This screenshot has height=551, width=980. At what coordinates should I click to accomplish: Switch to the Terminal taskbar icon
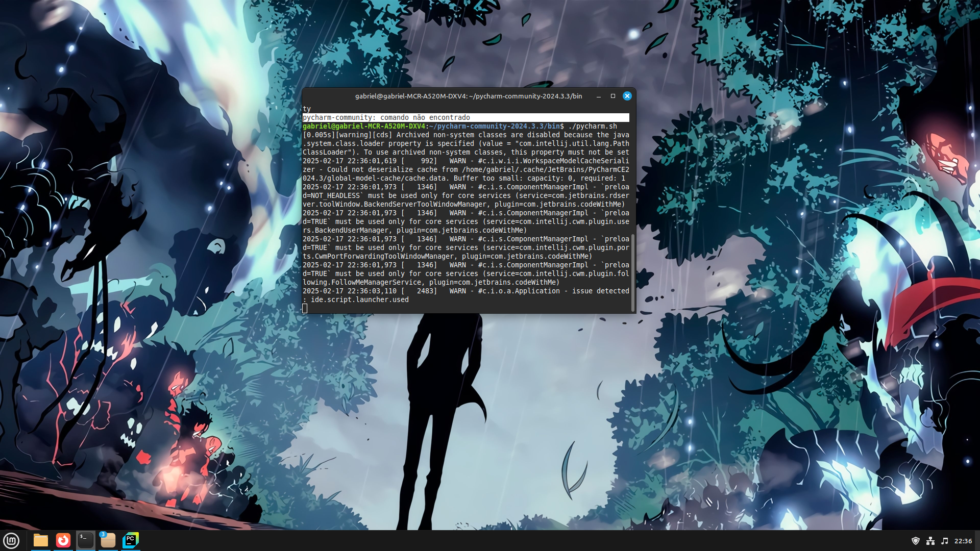point(86,540)
